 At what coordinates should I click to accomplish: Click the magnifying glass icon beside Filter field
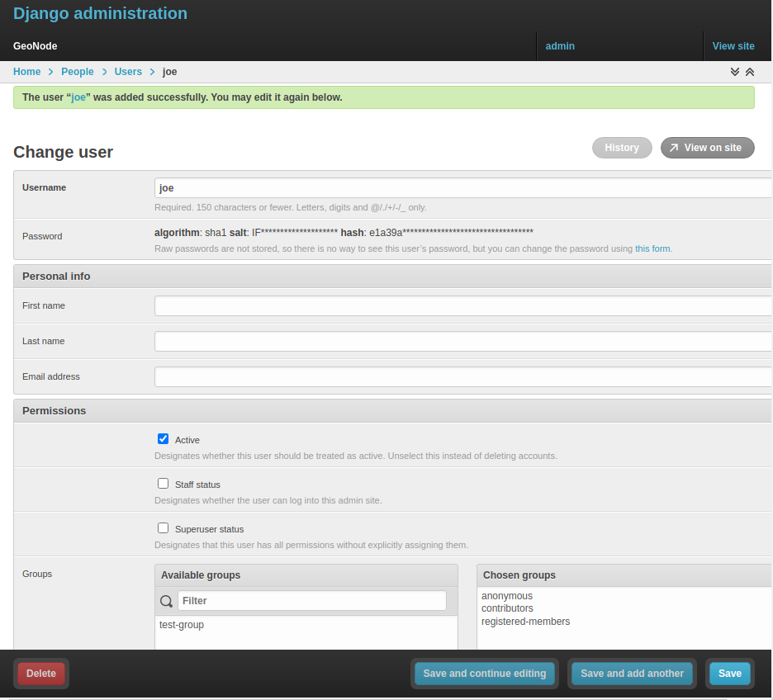click(166, 600)
